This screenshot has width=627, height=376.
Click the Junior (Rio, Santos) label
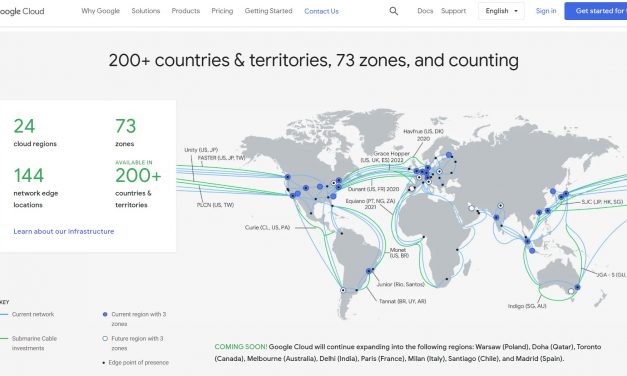401,284
